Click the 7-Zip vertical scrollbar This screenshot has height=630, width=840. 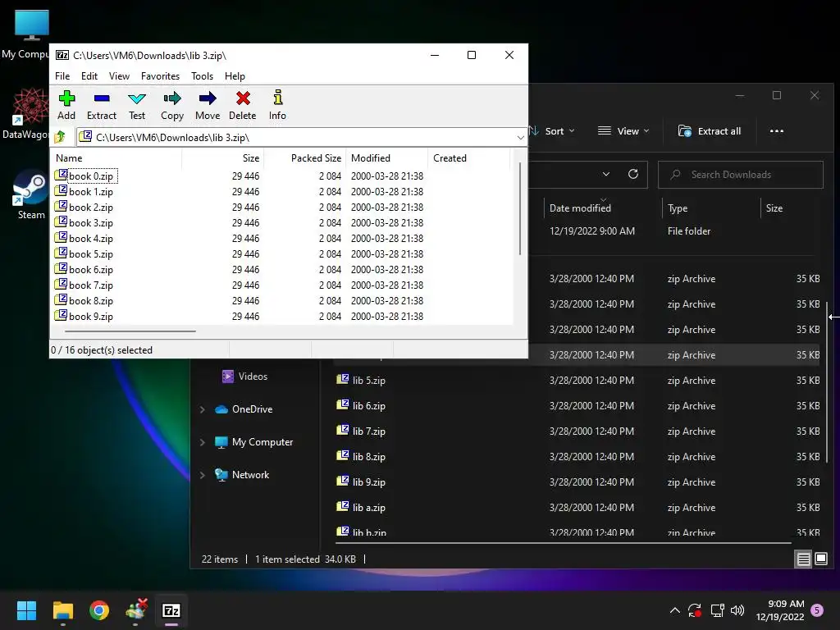coord(519,208)
